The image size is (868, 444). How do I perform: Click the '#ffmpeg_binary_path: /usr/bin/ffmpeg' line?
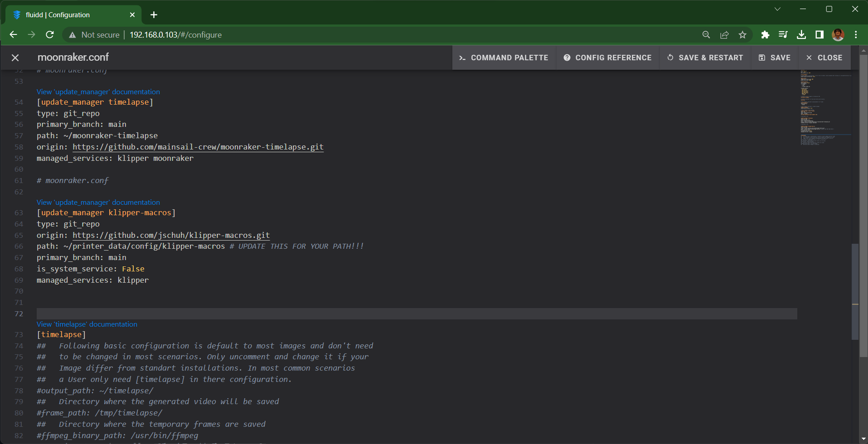[117, 435]
